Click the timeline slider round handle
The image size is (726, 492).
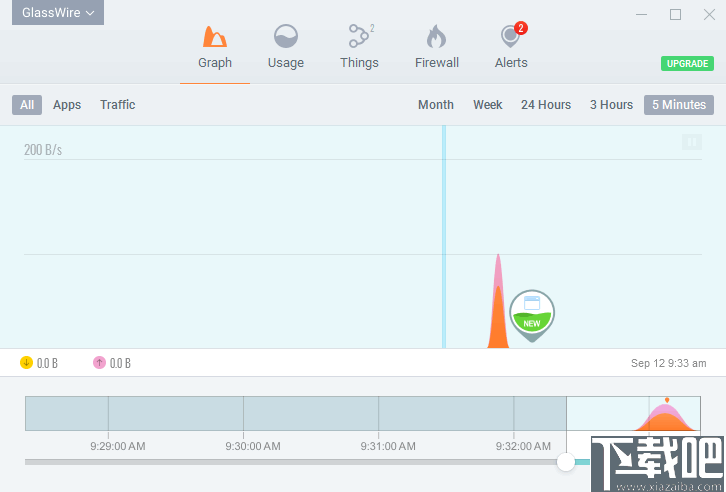pos(566,461)
